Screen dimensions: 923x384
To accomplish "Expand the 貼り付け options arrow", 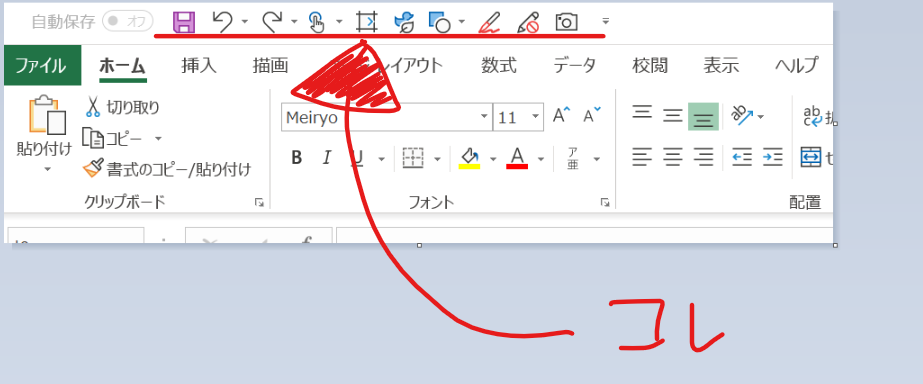I will (48, 169).
